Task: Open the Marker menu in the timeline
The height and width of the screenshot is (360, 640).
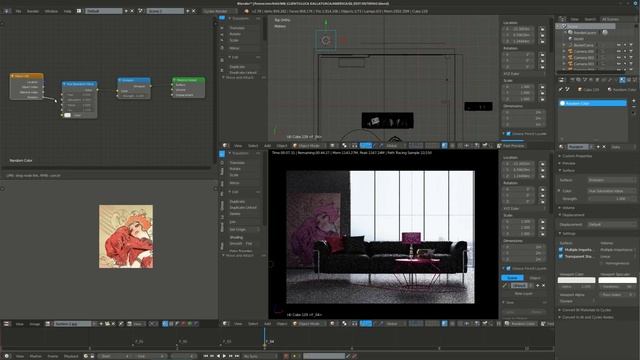Action: pos(36,356)
